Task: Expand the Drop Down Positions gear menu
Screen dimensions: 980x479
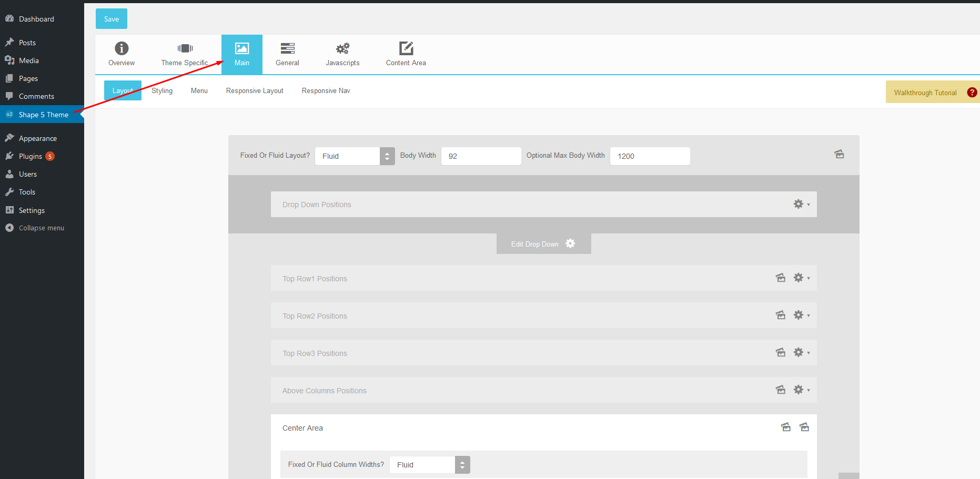Action: pyautogui.click(x=801, y=204)
